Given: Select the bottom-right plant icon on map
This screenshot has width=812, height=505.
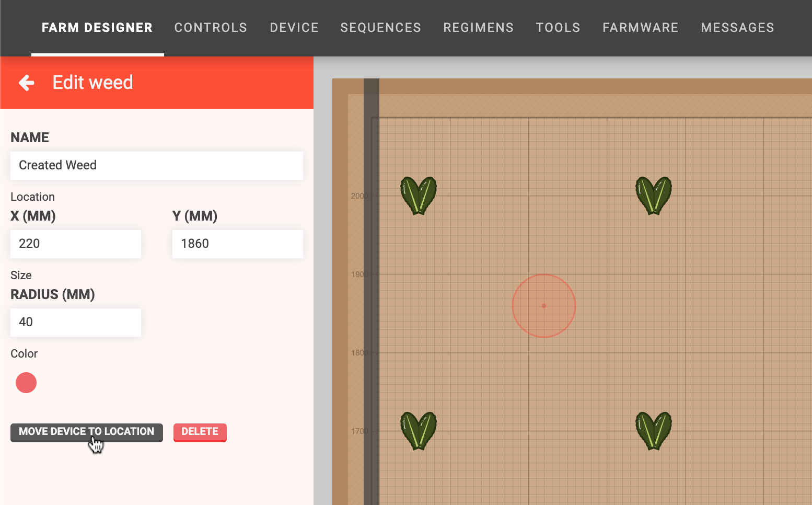Looking at the screenshot, I should click(653, 431).
